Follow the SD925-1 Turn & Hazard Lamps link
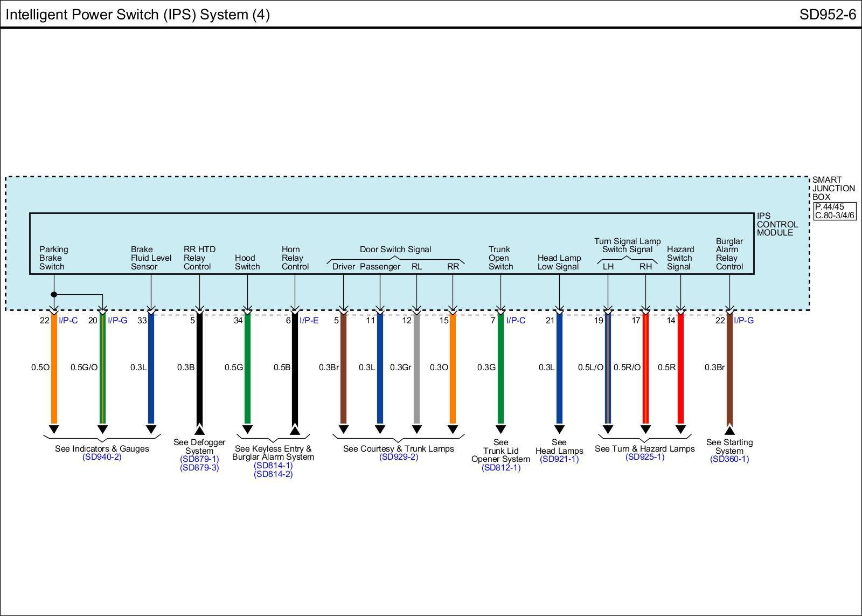The image size is (862, 616). point(644,457)
